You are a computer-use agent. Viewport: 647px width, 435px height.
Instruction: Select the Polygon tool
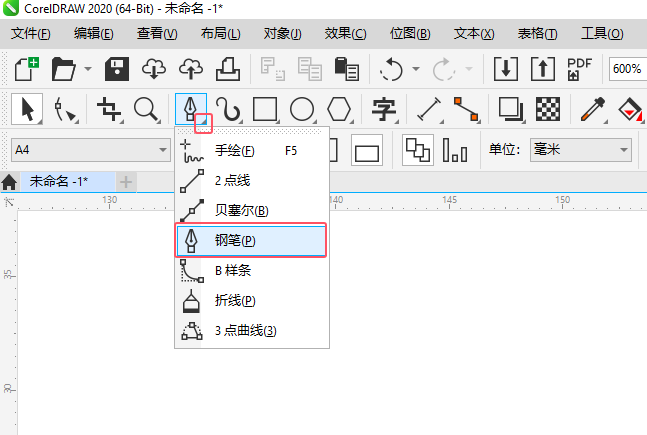pos(339,109)
